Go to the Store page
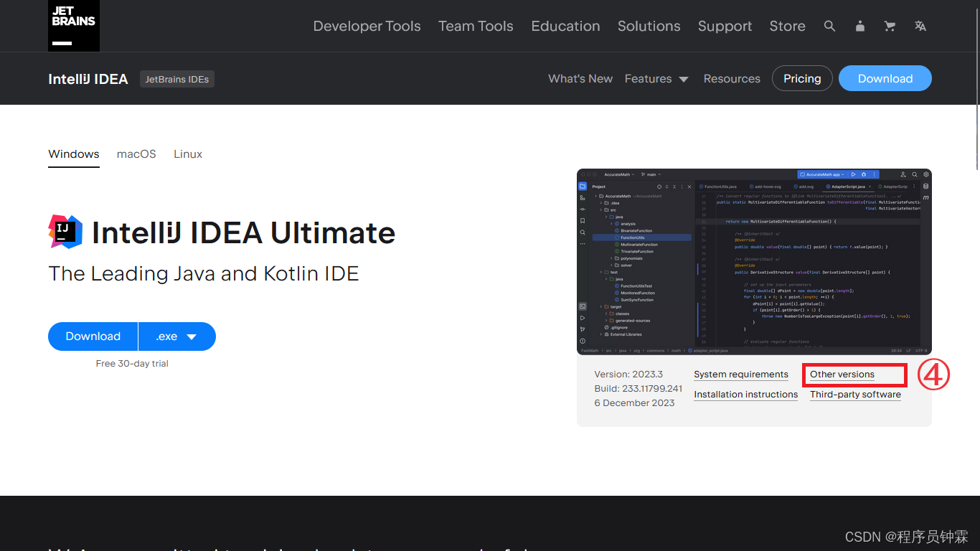 (x=787, y=26)
